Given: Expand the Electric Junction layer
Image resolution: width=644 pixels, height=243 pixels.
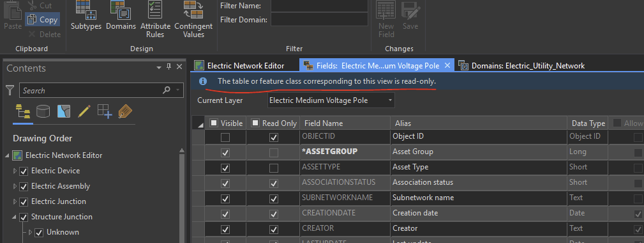Looking at the screenshot, I should (15, 201).
